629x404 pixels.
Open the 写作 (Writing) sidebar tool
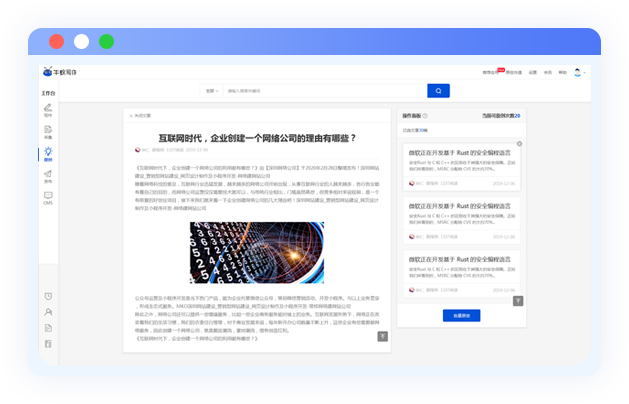(48, 110)
